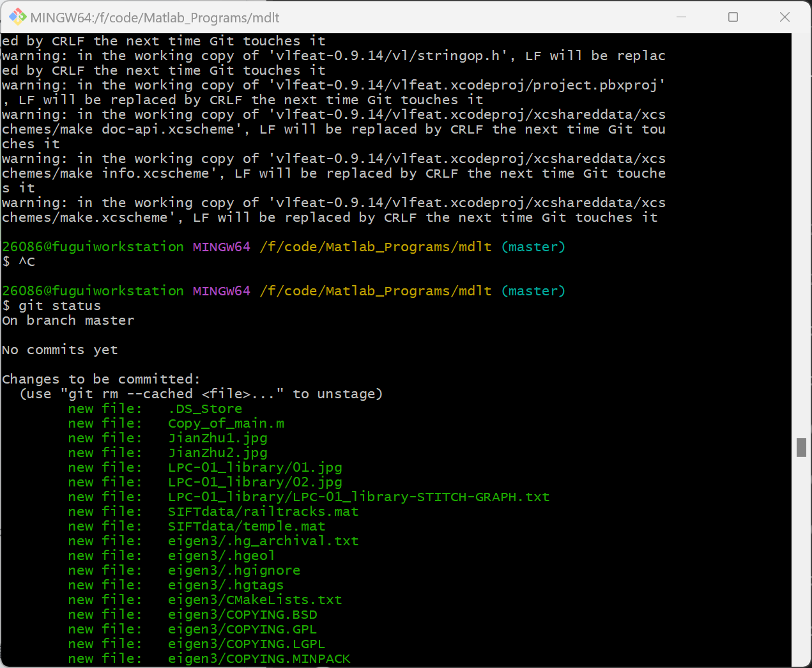Click the '(master)' branch label above git status
Screen dimensions: 812x668
click(533, 291)
